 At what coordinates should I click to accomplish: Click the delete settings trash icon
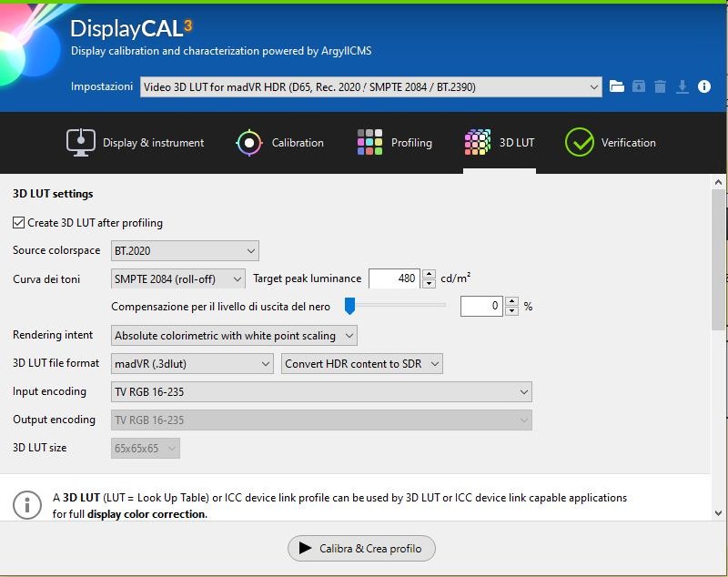(661, 86)
